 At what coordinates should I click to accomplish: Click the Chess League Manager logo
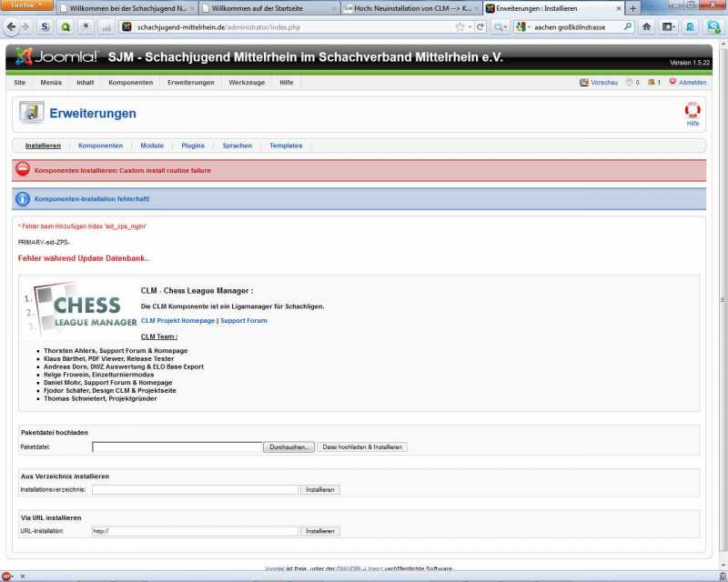[x=79, y=311]
